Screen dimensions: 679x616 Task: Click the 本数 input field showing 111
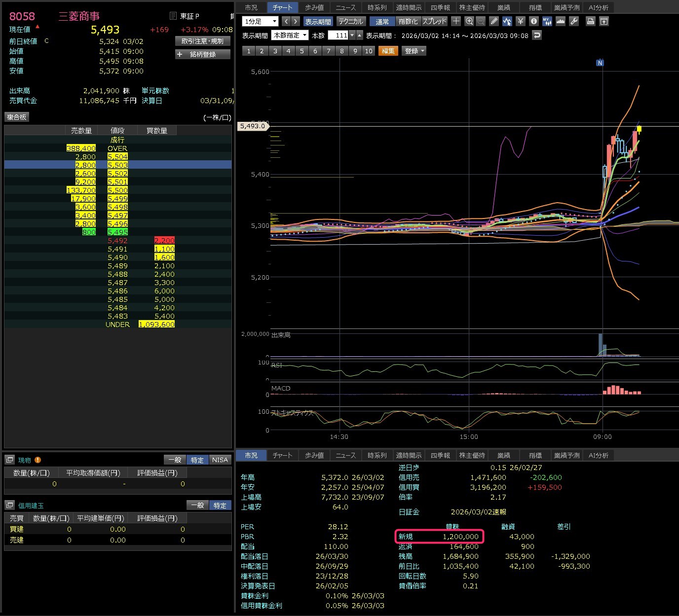[x=339, y=36]
